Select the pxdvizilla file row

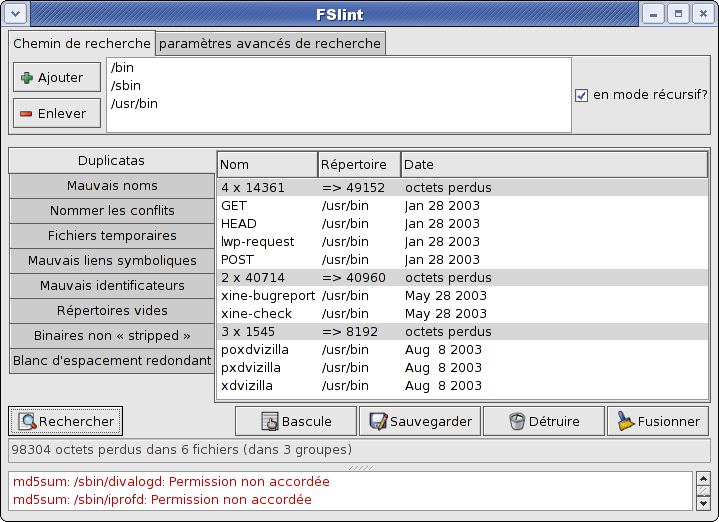point(462,367)
